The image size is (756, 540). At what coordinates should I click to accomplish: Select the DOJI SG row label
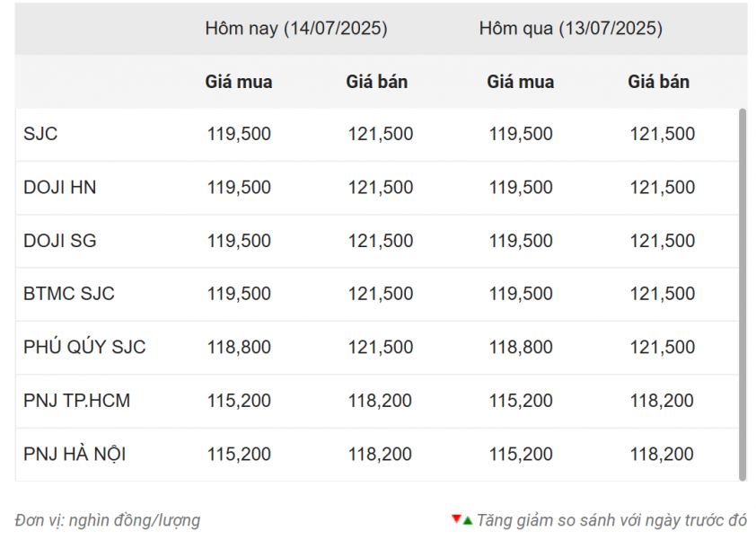tap(60, 240)
